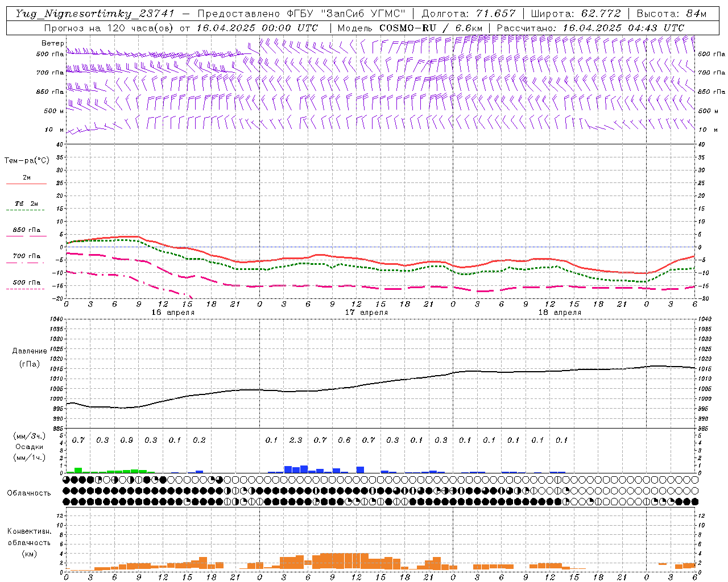The height and width of the screenshot is (582, 728).
Task: Click the 2.3 precipitation total value
Action: (x=296, y=440)
